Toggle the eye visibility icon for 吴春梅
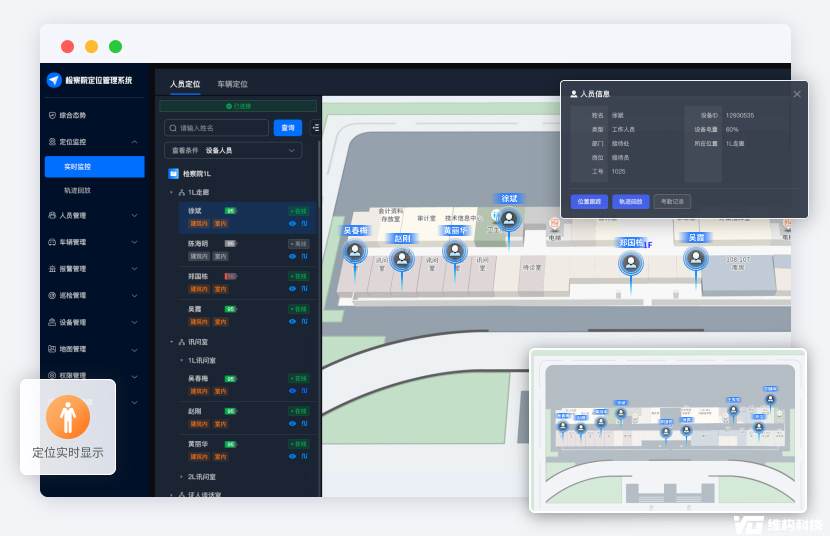The width and height of the screenshot is (830, 536). point(292,392)
